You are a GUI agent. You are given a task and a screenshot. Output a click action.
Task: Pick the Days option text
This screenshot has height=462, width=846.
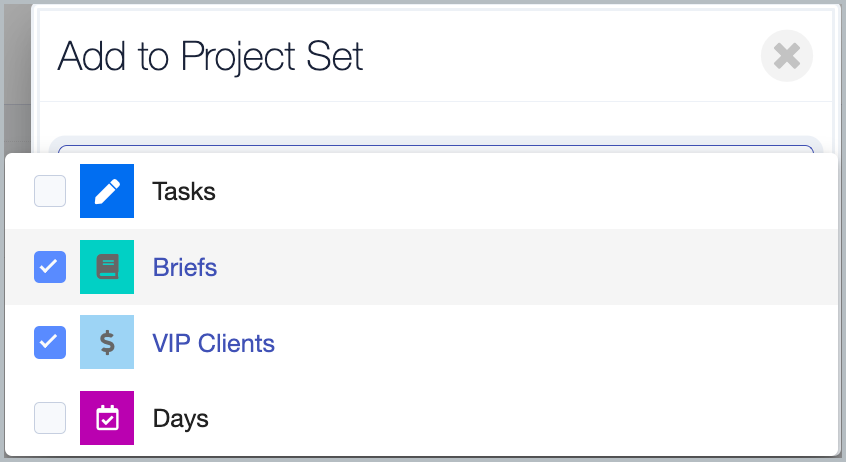tap(181, 418)
